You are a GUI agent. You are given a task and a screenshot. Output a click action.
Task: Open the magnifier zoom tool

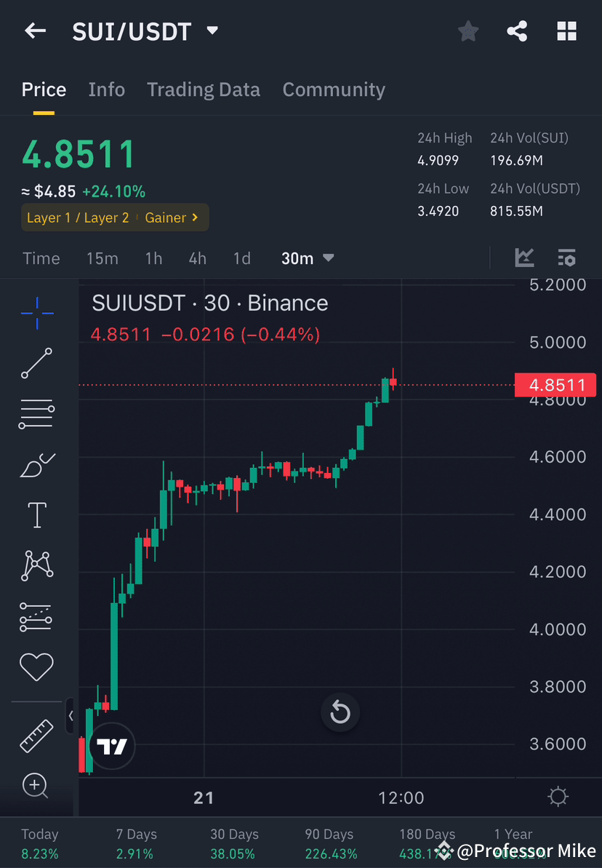(36, 786)
